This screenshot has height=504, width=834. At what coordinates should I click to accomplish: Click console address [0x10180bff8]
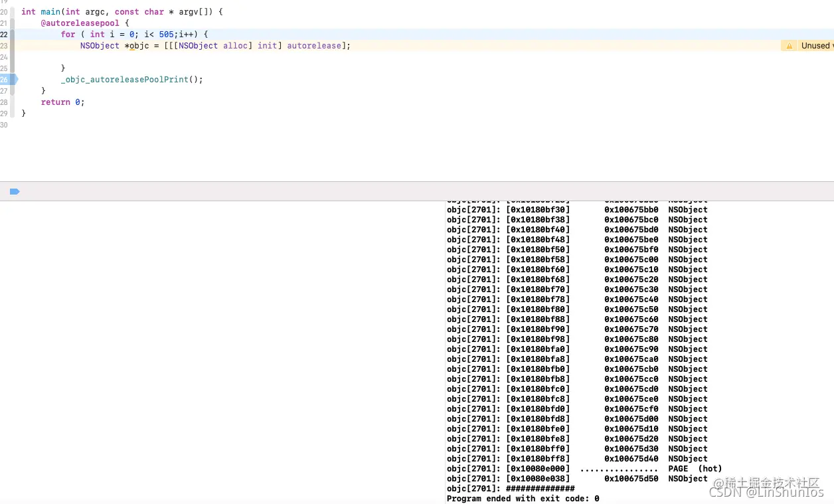(x=538, y=459)
